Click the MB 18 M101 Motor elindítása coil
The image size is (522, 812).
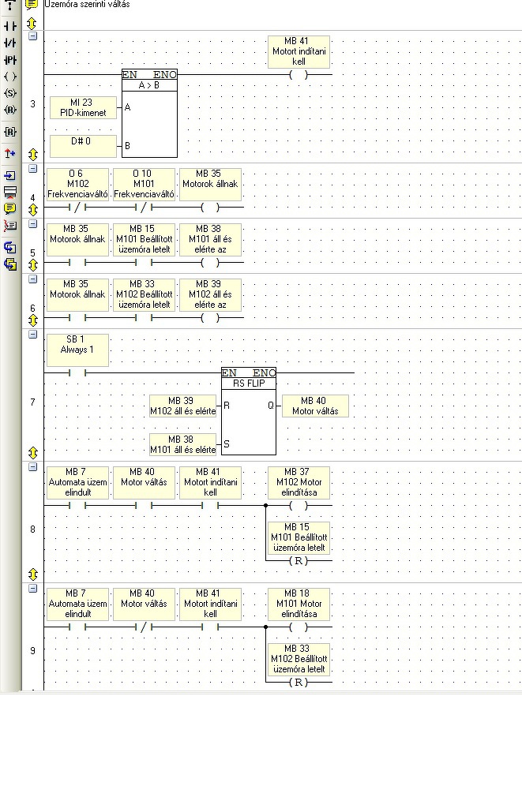(299, 627)
